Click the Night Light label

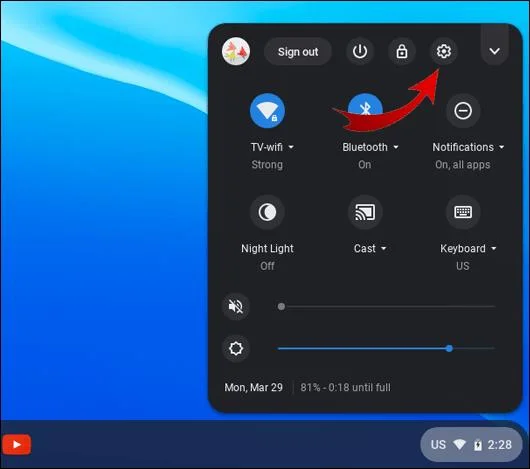(x=267, y=248)
